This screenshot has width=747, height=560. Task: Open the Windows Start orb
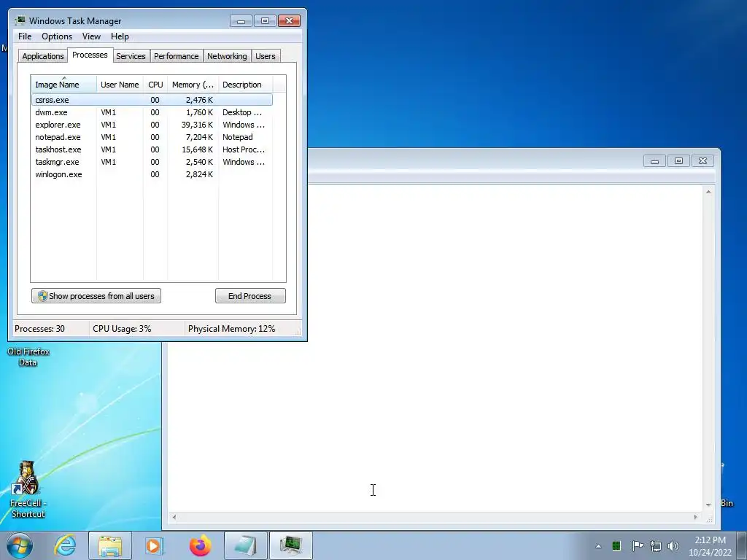point(20,545)
